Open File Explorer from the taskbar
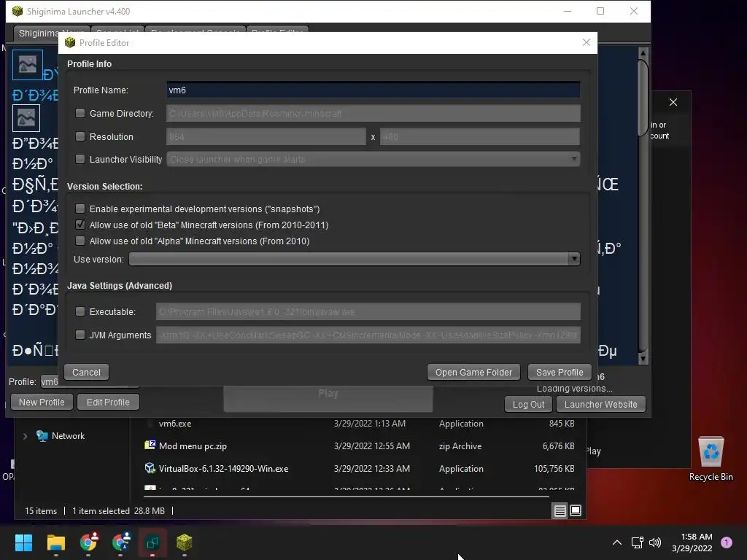 55,542
